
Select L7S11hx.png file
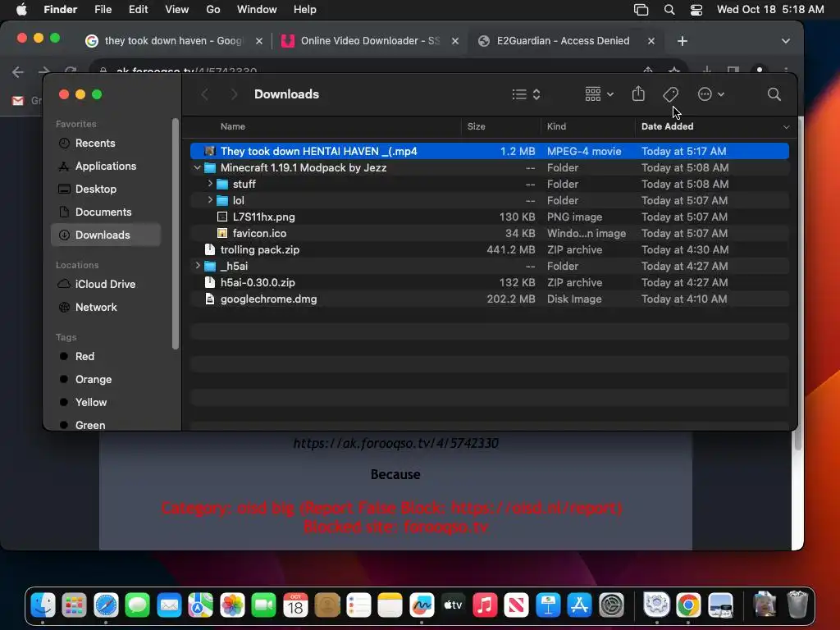(x=489, y=217)
